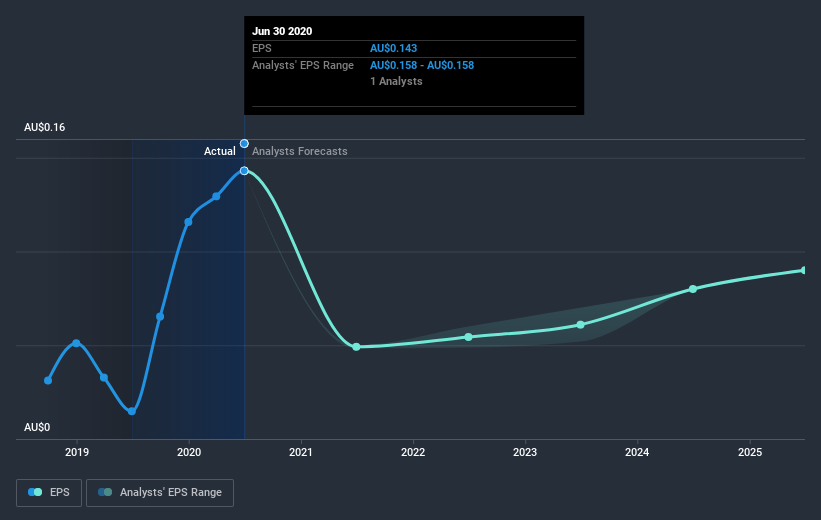
Task: Select the Jun 30 2020 EPS data point
Action: point(244,171)
